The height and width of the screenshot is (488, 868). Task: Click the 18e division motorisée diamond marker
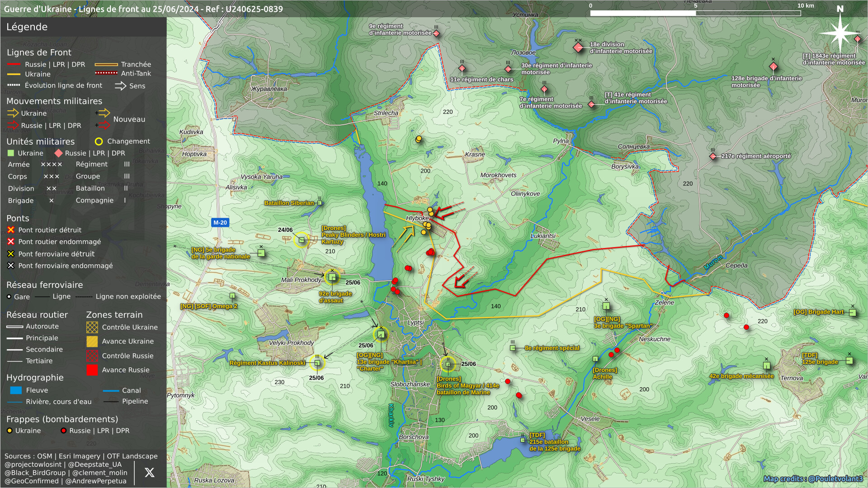click(x=578, y=47)
